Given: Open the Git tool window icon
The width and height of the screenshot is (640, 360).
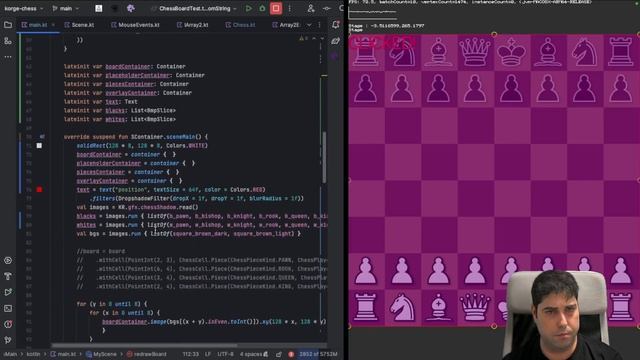Looking at the screenshot, I should [8, 340].
